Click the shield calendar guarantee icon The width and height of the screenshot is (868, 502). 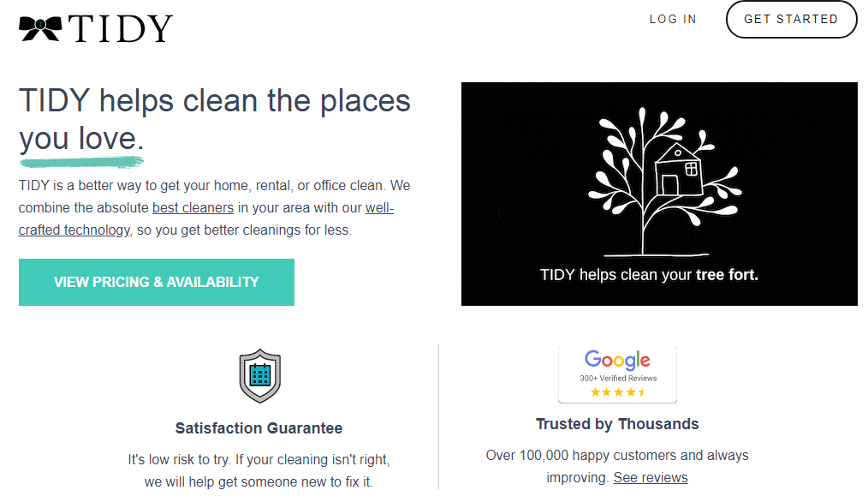pyautogui.click(x=259, y=375)
